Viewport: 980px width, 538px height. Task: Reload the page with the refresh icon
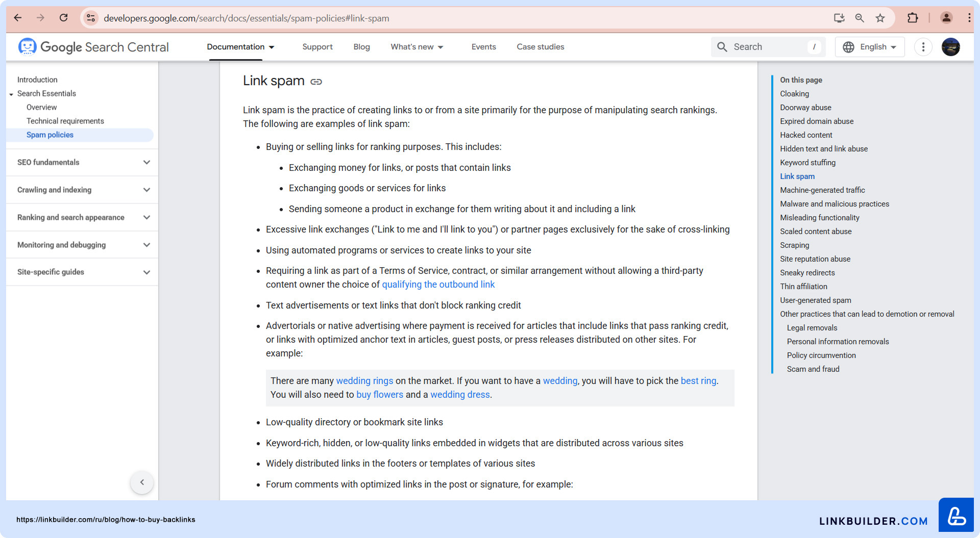(x=63, y=18)
